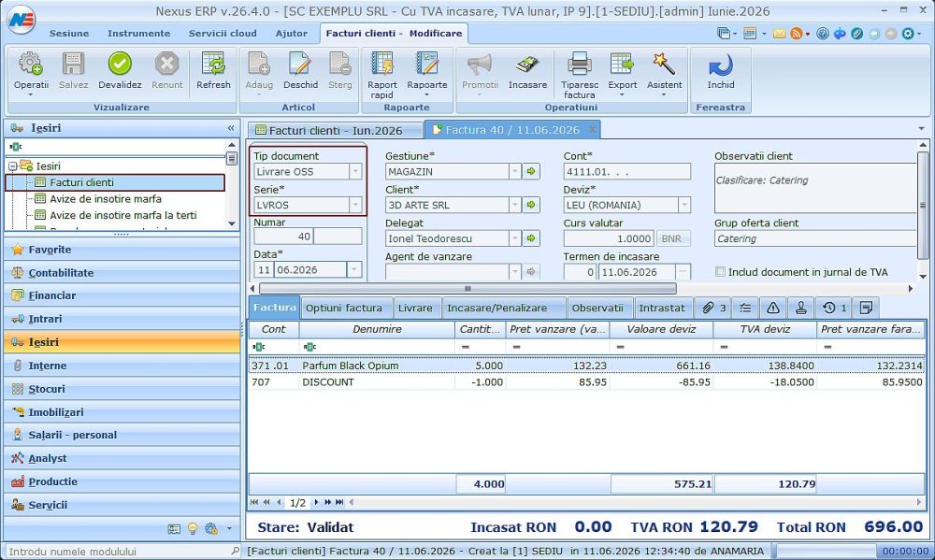Go to next record in pager
This screenshot has width=935, height=560.
[x=317, y=503]
